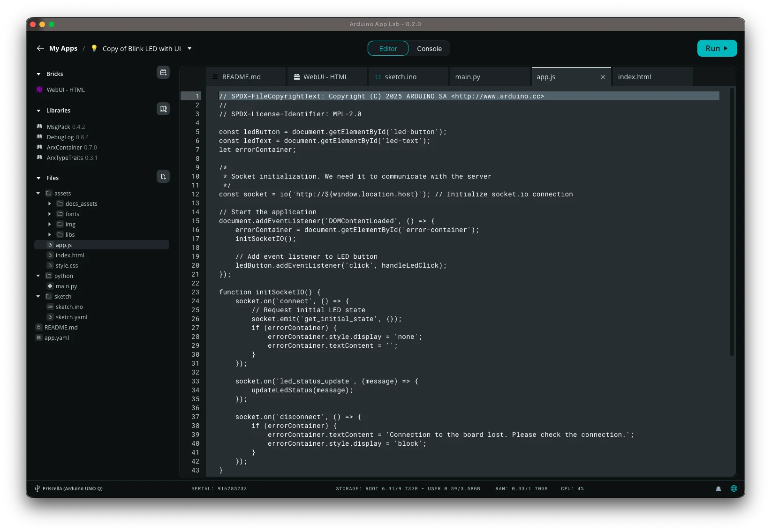Click the editor vertical scrollbar
The image size is (771, 532).
731,220
